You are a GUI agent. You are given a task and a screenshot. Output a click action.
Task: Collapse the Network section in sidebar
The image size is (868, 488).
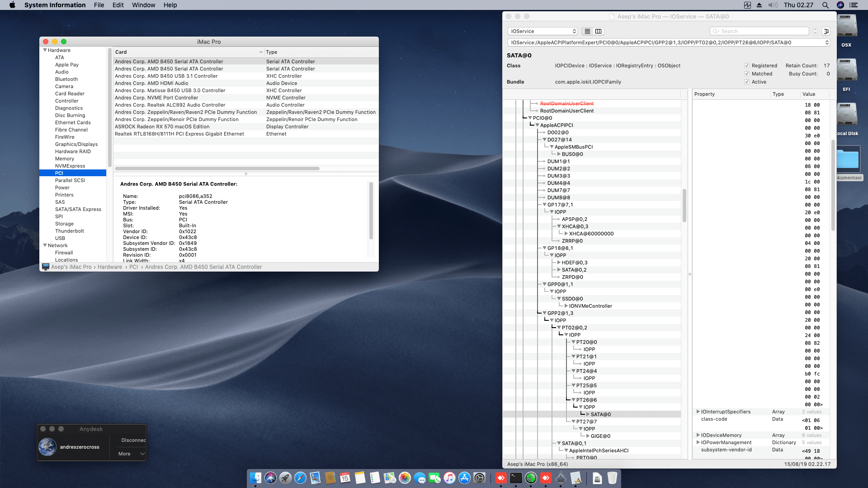(x=45, y=245)
